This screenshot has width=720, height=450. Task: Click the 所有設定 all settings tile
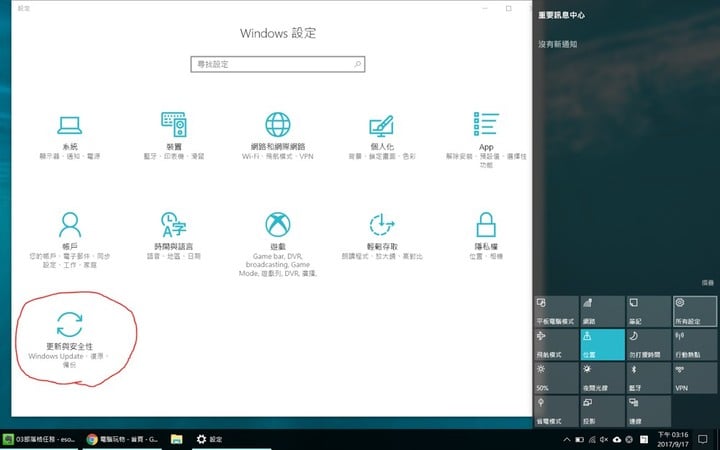[695, 311]
